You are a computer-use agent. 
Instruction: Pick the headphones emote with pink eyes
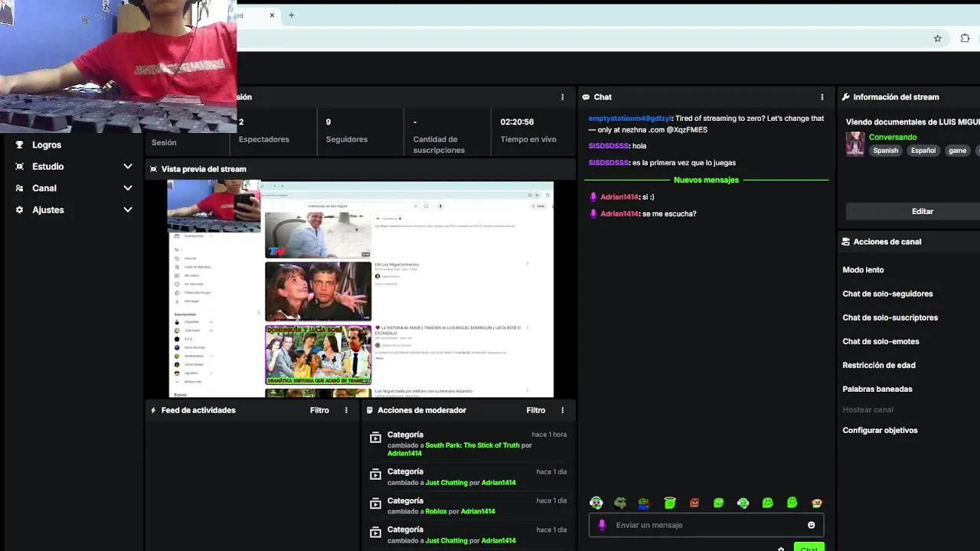(x=596, y=503)
